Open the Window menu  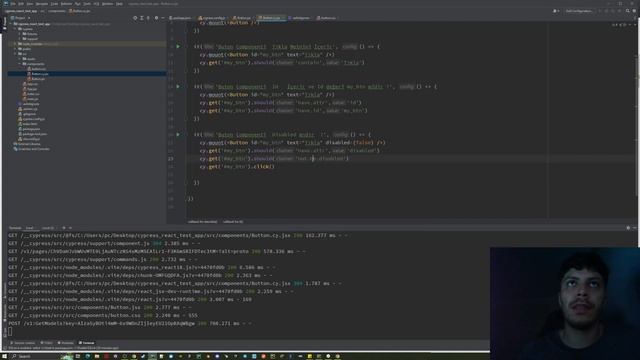pyautogui.click(x=107, y=4)
